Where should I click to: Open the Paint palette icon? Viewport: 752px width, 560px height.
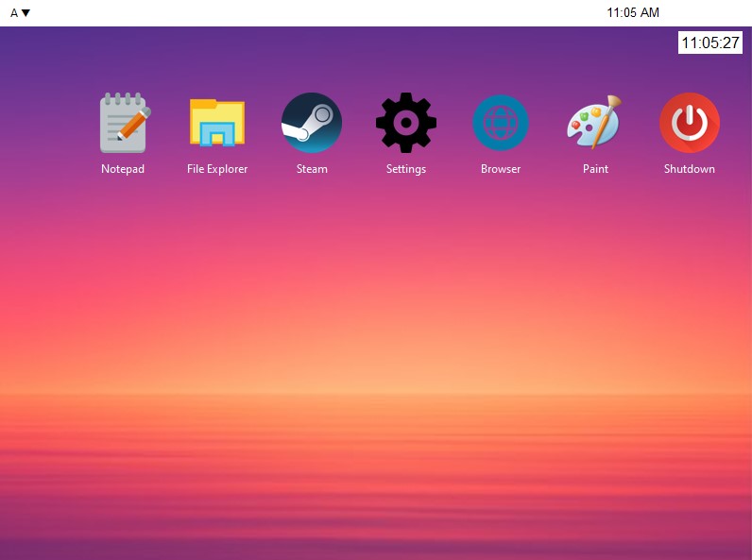click(594, 123)
